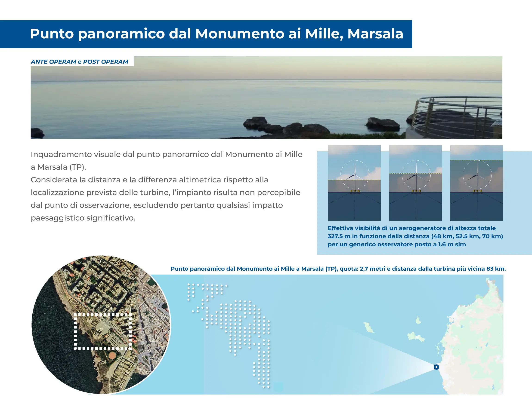Select the middle turbine visibility diagram
Image resolution: width=532 pixels, height=416 pixels.
click(x=415, y=183)
